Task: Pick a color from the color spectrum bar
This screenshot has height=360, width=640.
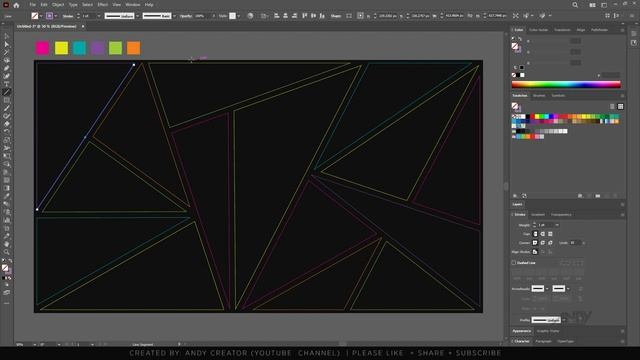Action: point(566,84)
